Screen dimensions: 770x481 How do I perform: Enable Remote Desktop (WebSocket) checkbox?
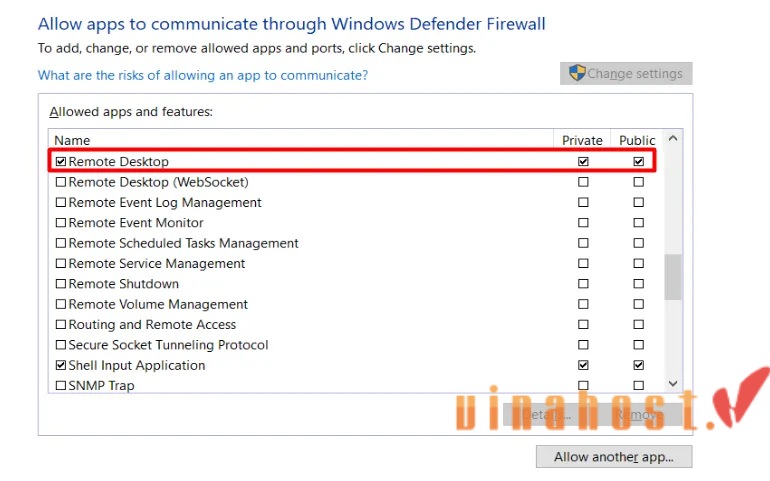coord(61,182)
